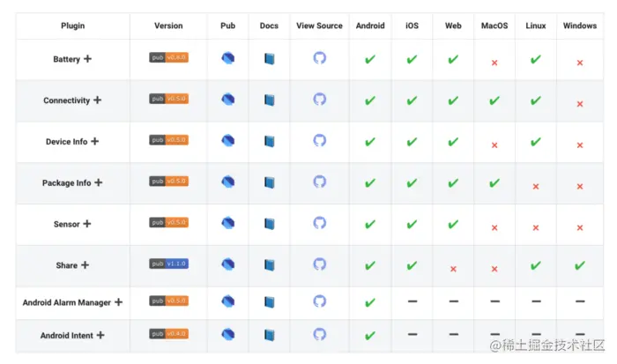This screenshot has width=617, height=364.
Task: Open the Battery pub v0.6.0 badge
Action: [x=168, y=57]
